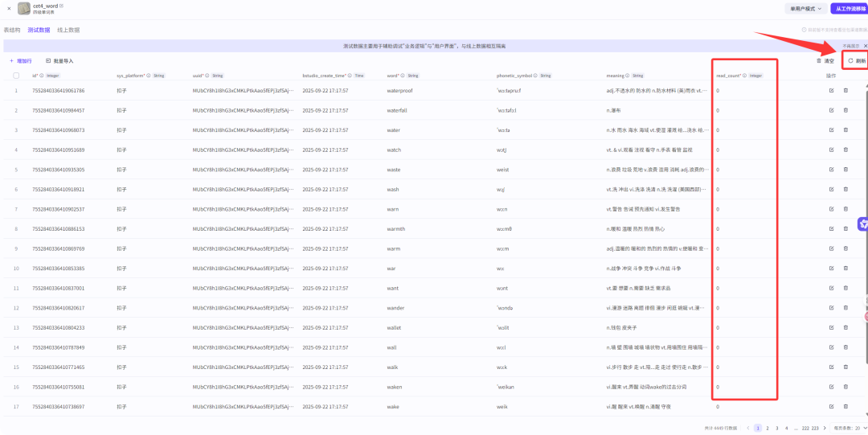Click the info icon next to read_count header
Screen dimensions: 868x435
[x=744, y=76]
